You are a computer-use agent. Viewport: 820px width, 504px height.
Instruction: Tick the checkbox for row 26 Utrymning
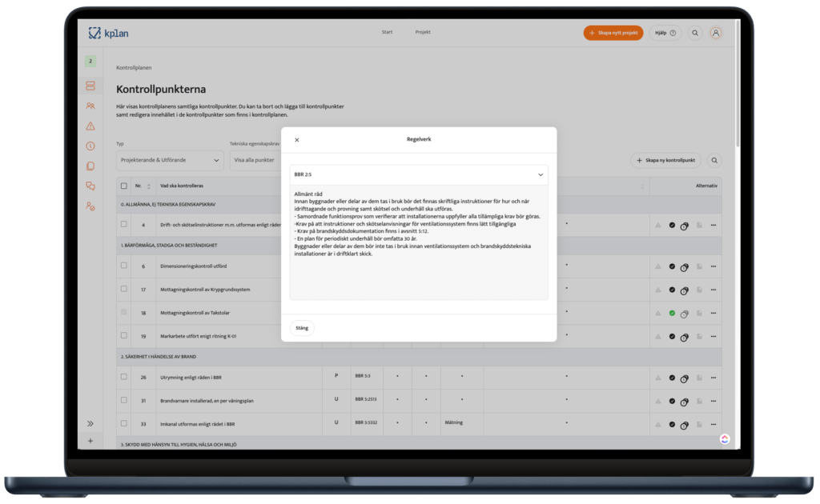(123, 376)
